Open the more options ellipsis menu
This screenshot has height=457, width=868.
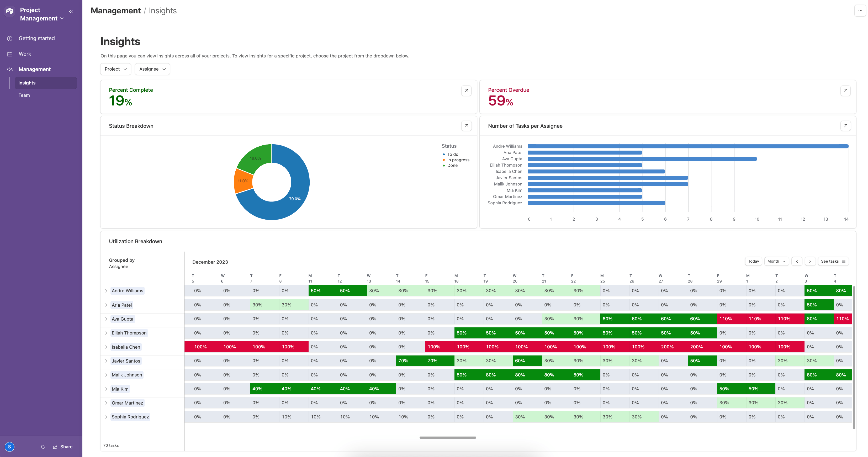[860, 11]
